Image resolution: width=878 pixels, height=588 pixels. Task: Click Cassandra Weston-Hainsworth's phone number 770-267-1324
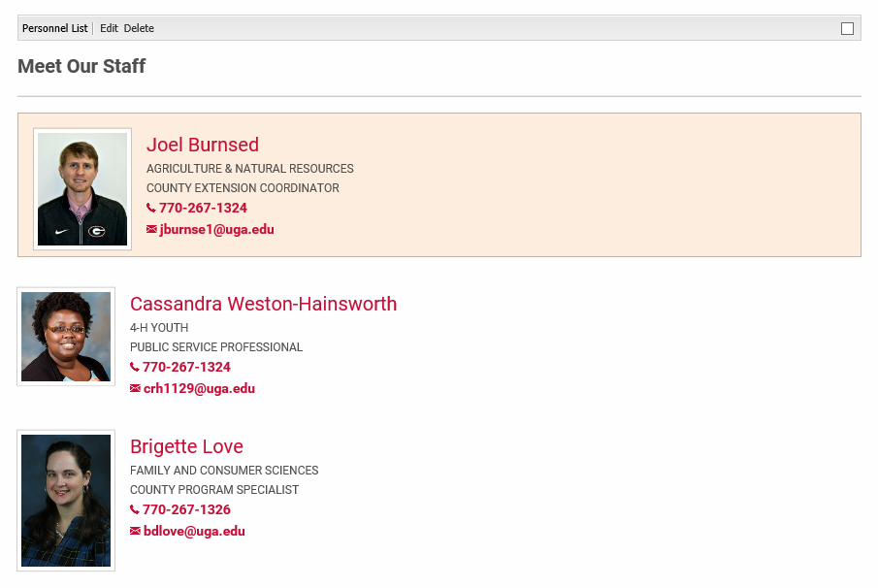(x=186, y=367)
